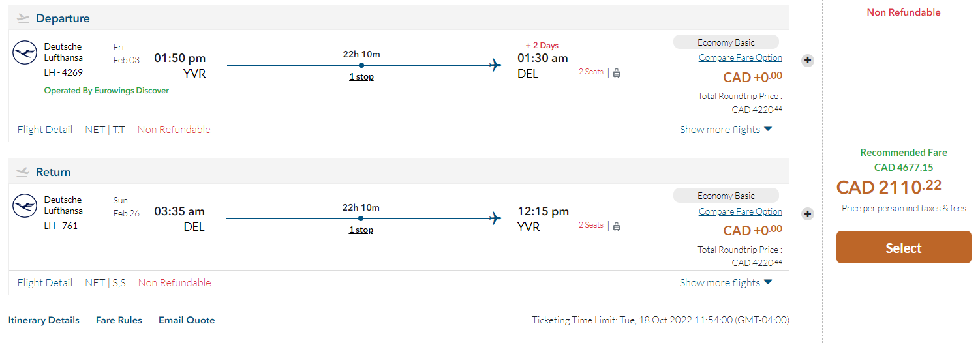This screenshot has height=343, width=980.
Task: Open Flight Detail for the return flight
Action: tap(44, 282)
